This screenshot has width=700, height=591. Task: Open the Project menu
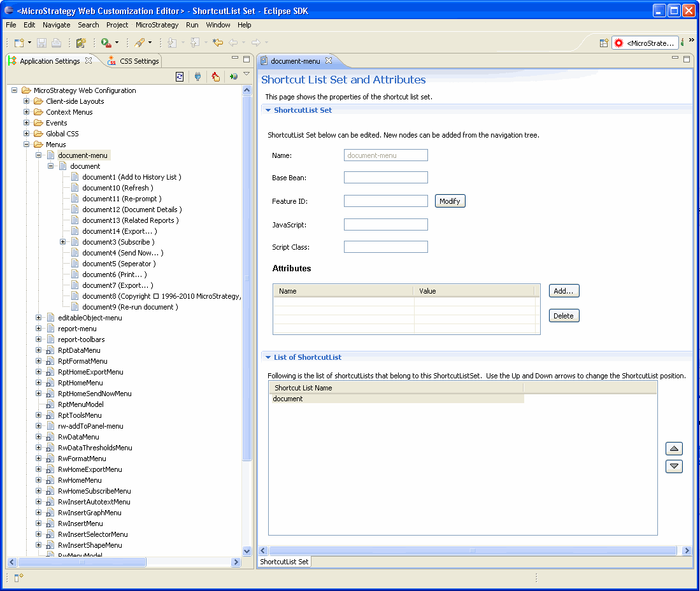coord(117,25)
